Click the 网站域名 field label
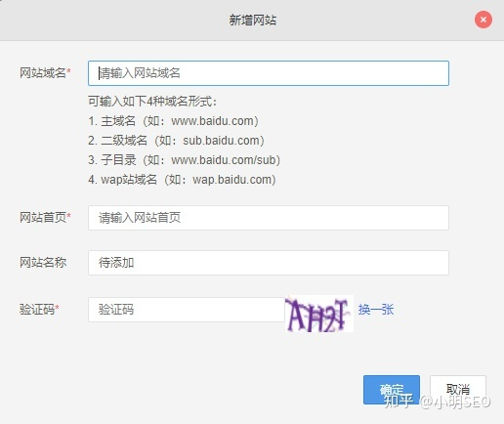This screenshot has height=424, width=504. click(43, 73)
